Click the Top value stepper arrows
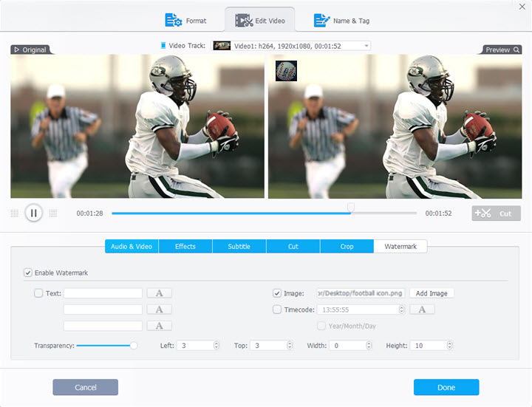Image resolution: width=532 pixels, height=407 pixels. (290, 346)
